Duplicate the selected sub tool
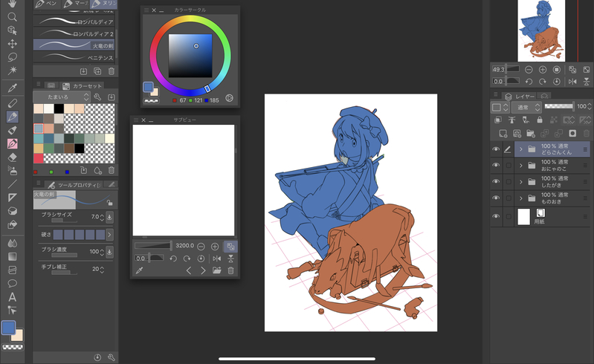This screenshot has height=364, width=594. point(97,71)
